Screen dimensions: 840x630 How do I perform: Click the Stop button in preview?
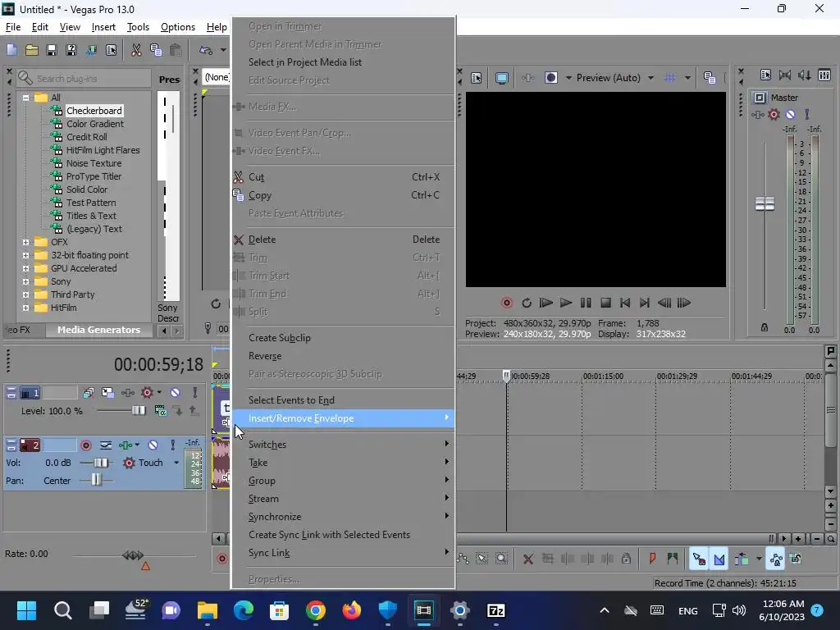(x=605, y=304)
